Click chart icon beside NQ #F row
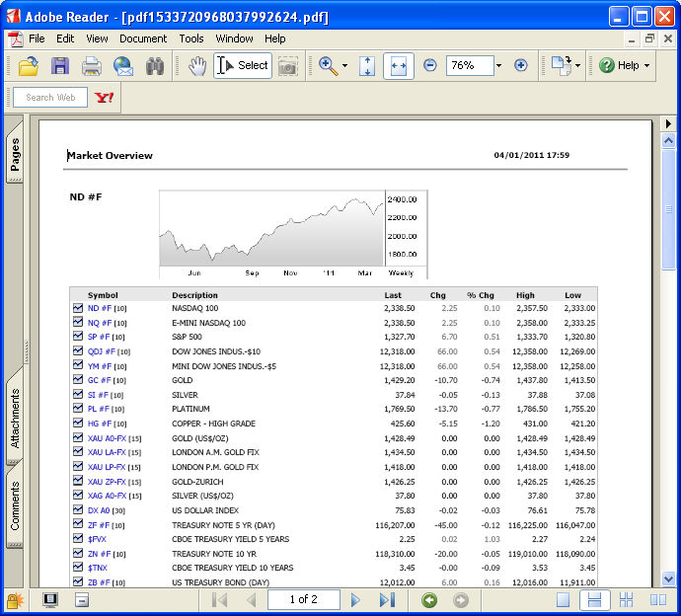 78,322
